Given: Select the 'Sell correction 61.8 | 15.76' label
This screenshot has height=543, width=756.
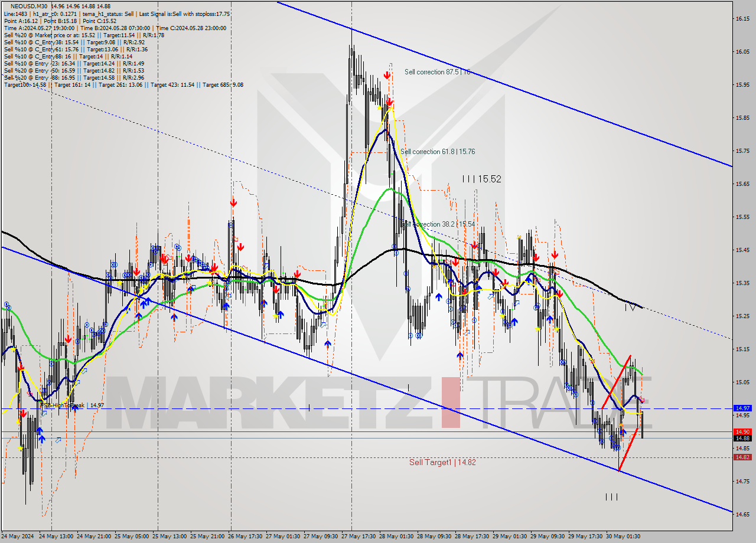Looking at the screenshot, I should coord(438,152).
